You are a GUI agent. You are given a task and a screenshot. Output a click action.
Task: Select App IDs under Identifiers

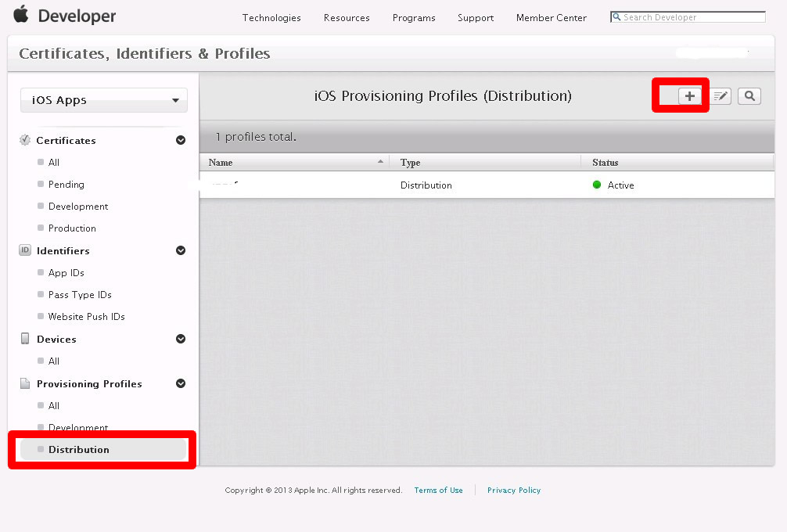pos(66,272)
